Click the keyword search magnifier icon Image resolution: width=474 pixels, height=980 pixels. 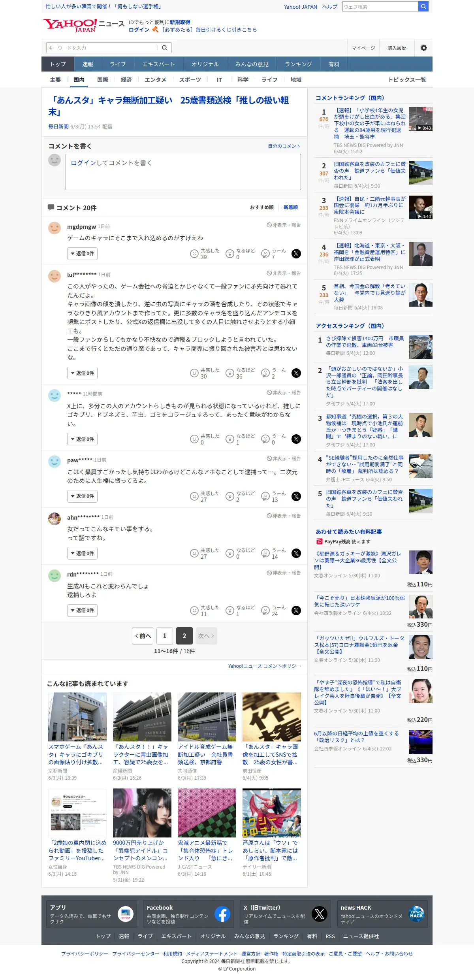[165, 48]
